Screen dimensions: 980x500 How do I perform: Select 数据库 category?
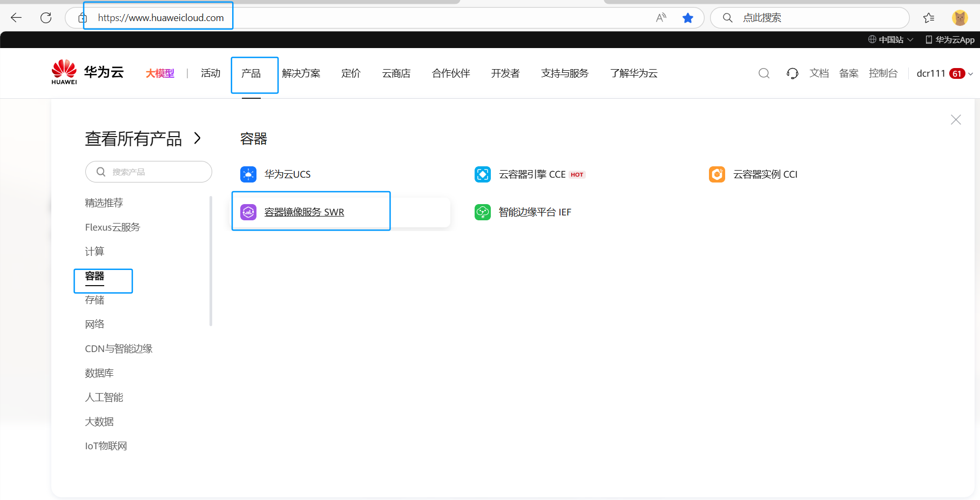pyautogui.click(x=99, y=373)
